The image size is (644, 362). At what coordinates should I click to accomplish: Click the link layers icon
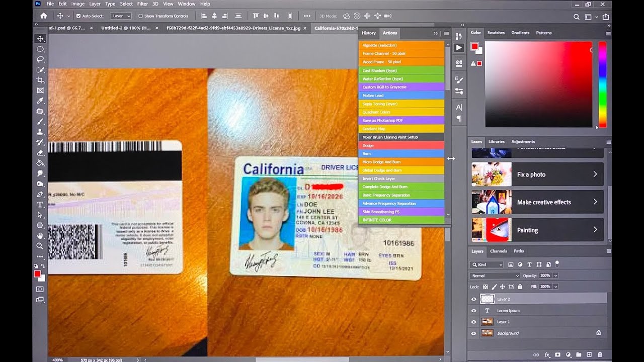tap(535, 355)
